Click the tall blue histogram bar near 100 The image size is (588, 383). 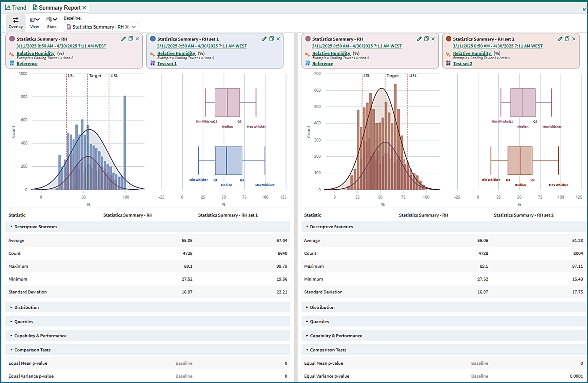click(x=125, y=142)
